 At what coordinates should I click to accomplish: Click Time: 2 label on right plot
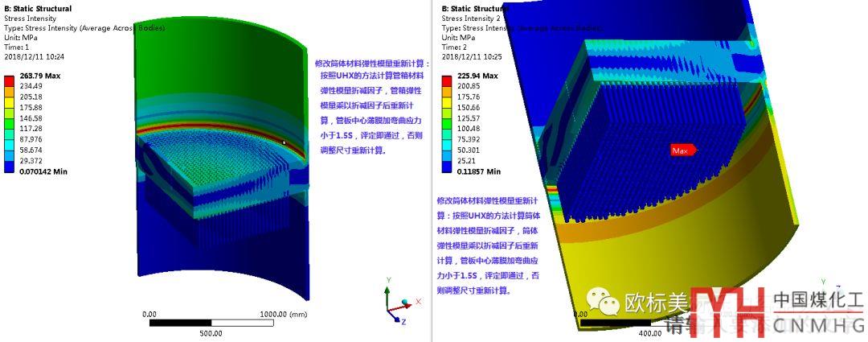tap(454, 47)
